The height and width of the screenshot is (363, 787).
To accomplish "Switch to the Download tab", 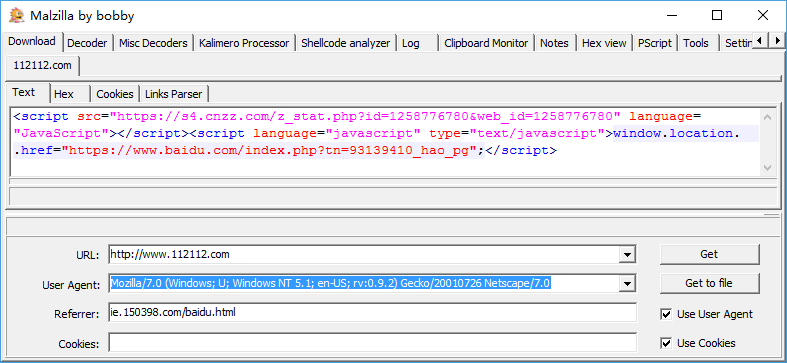I will click(x=32, y=42).
